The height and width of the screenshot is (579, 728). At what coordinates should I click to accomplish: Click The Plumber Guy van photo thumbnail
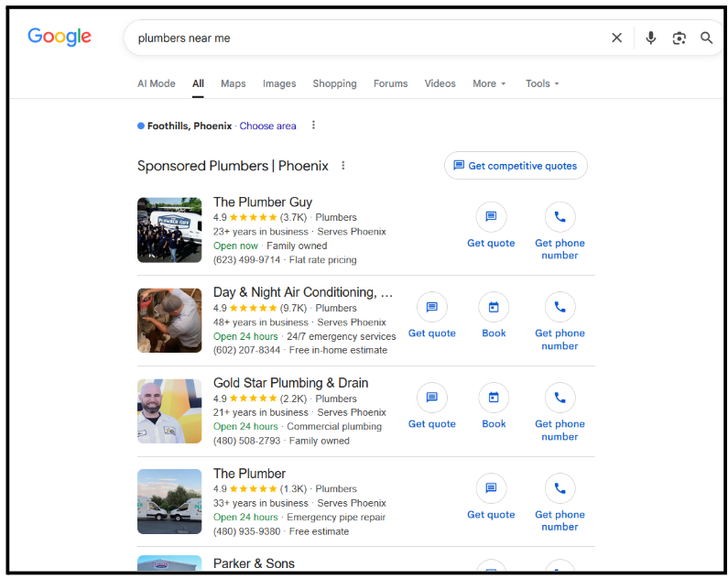coord(169,230)
